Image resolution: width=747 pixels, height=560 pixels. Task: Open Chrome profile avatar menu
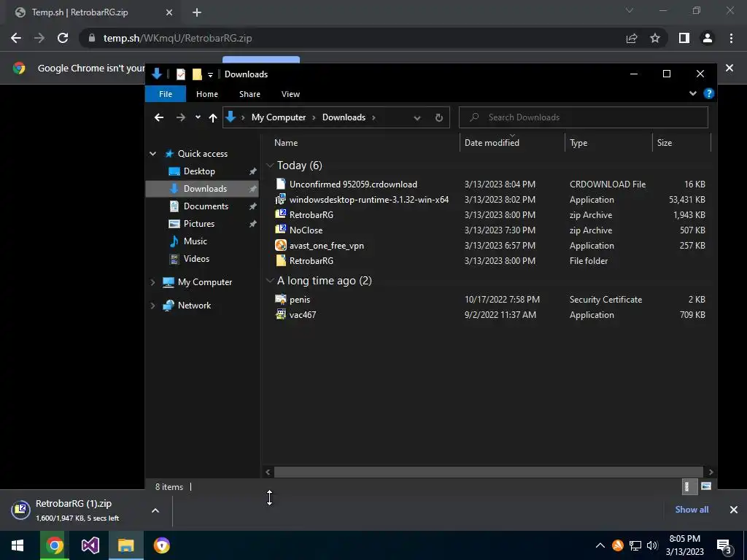click(708, 38)
